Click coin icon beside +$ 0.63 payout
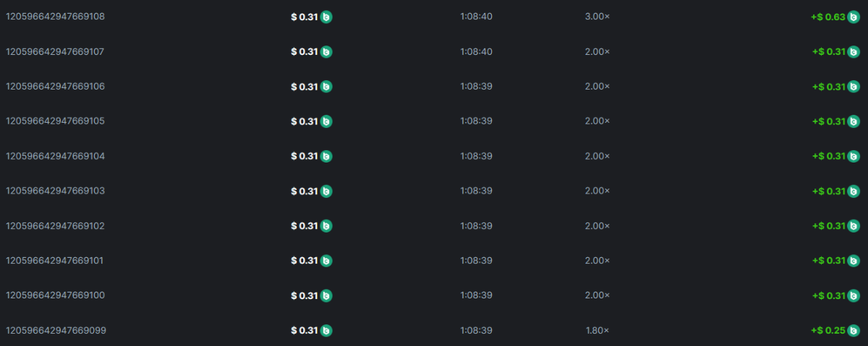 tap(854, 17)
